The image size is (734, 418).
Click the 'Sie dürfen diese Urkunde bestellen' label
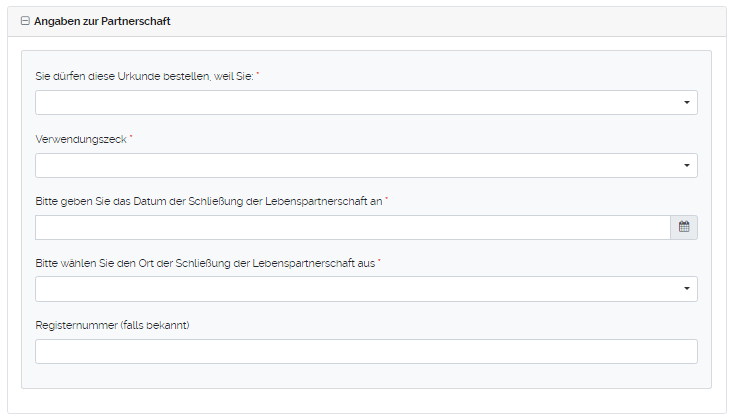pyautogui.click(x=144, y=76)
